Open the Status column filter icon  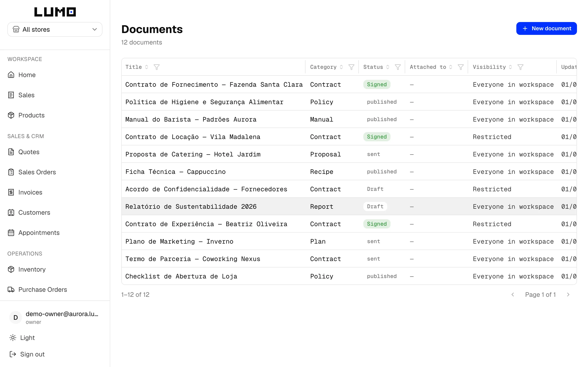click(x=398, y=67)
